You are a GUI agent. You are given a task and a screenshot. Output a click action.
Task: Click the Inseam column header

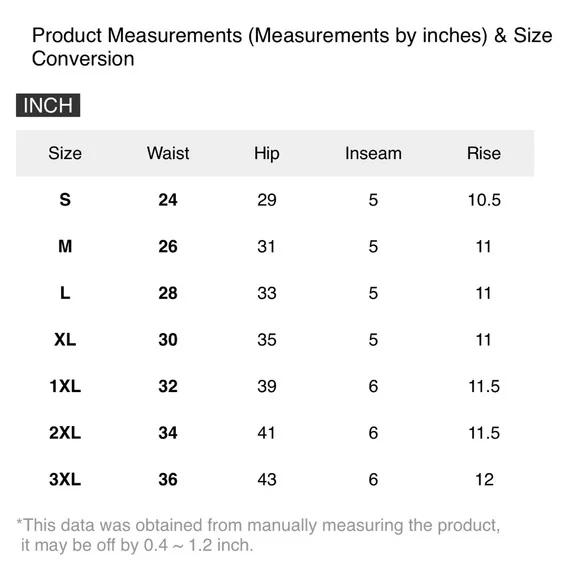(373, 153)
